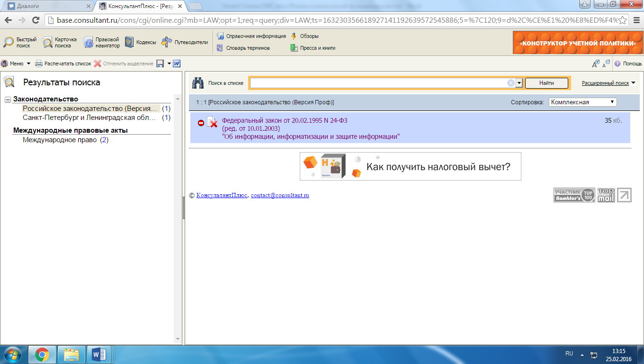
Task: Select the КонсультантПлюс browser tab
Action: (x=141, y=6)
